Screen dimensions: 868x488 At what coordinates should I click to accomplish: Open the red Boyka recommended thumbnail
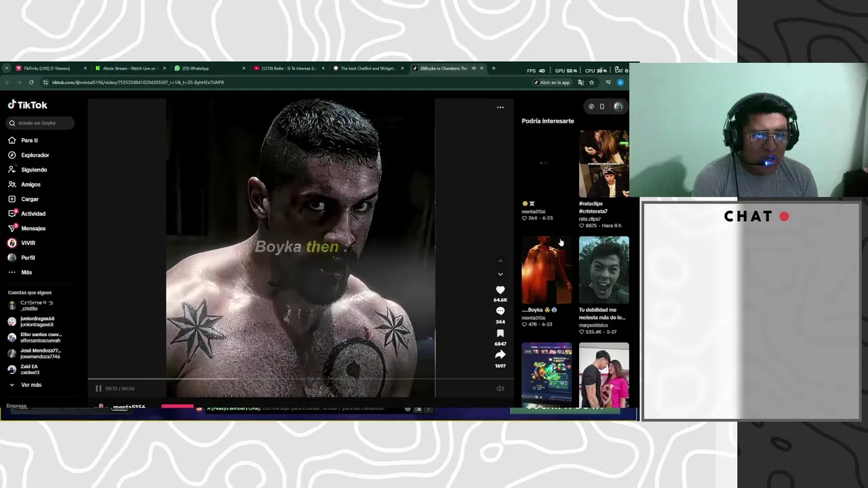[546, 270]
